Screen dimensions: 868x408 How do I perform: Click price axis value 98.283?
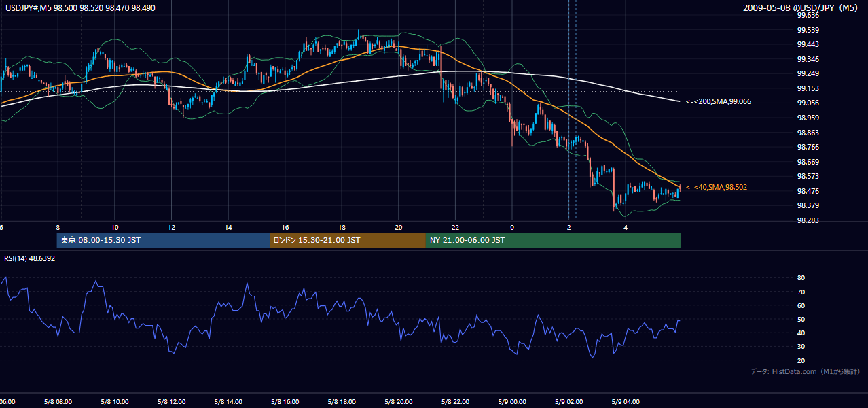click(x=808, y=220)
